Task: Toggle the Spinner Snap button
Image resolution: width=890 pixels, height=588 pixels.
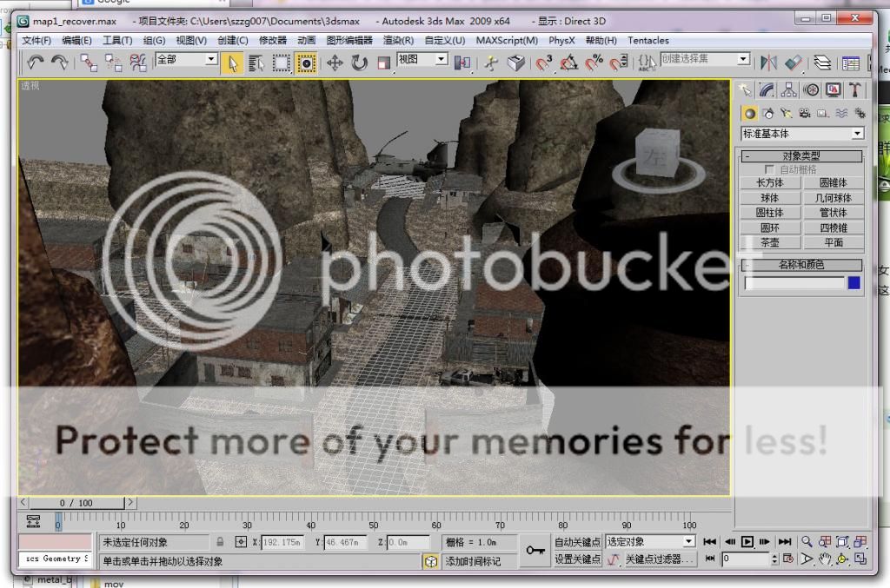Action: [619, 63]
